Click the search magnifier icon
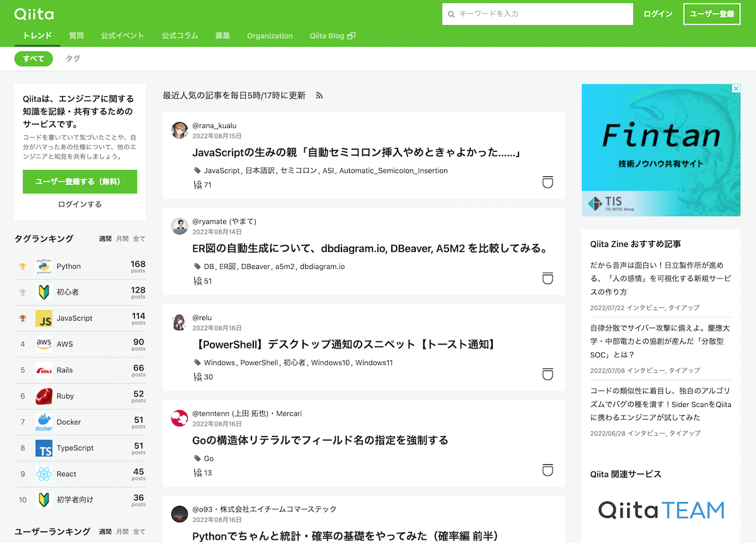 [451, 14]
